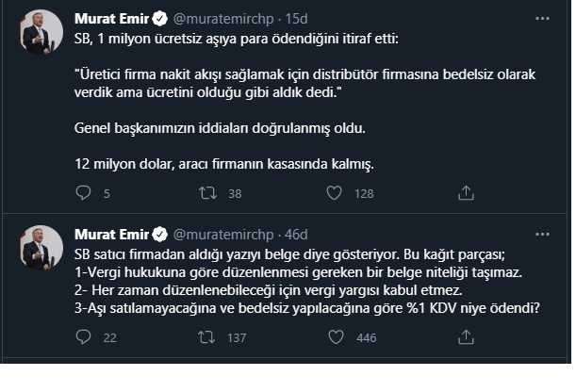Open Murat Emir profile name in first tweet
576x392 pixels.
(107, 18)
